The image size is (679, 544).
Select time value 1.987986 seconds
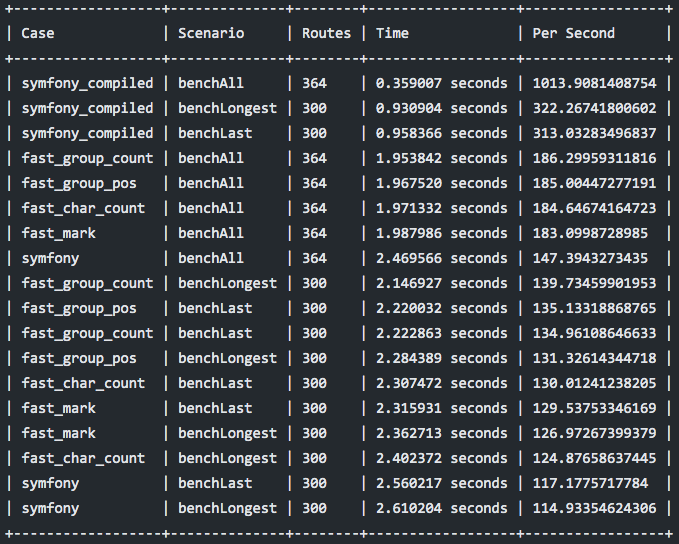[x=442, y=233]
